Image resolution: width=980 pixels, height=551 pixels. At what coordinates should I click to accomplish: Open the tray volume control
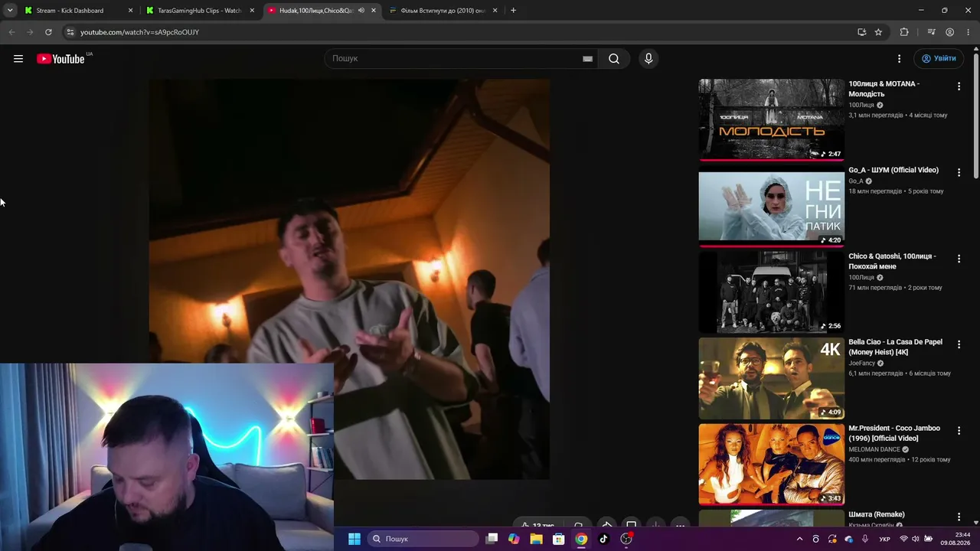coord(916,539)
